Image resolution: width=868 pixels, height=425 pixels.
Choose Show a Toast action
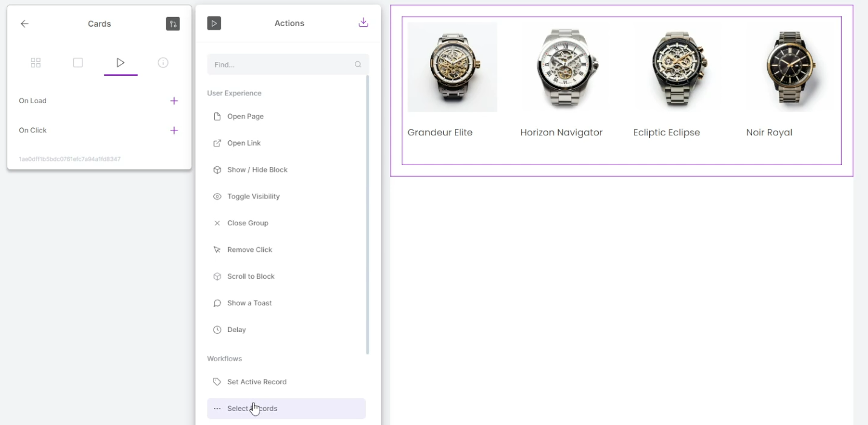point(286,304)
